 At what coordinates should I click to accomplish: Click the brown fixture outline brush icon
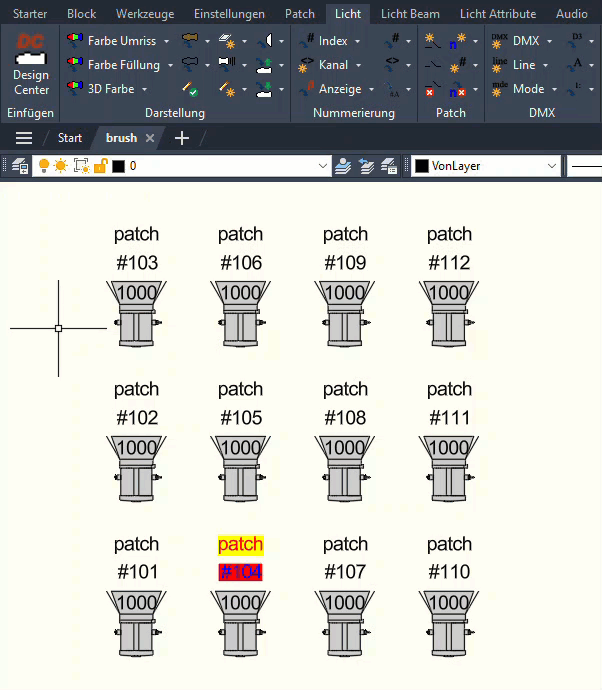coord(190,40)
